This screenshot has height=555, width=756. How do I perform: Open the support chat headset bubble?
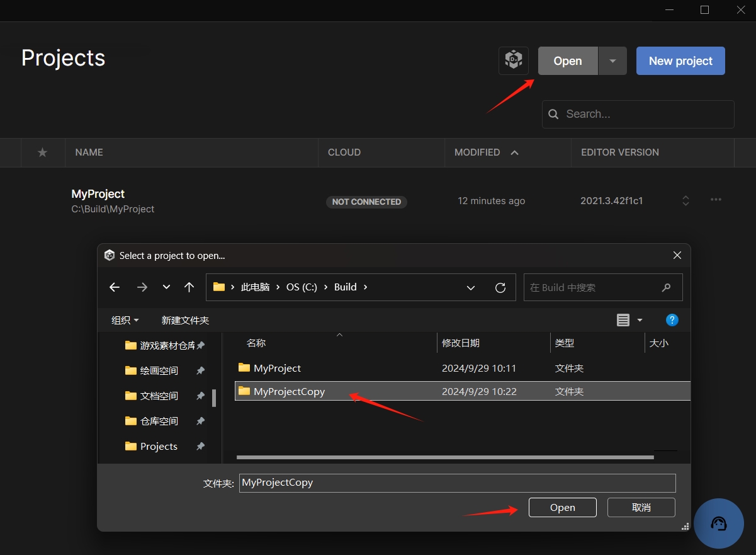[718, 524]
